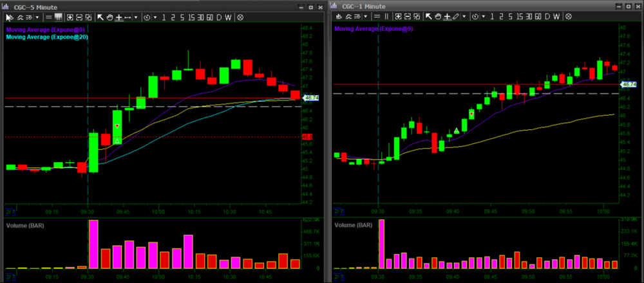This screenshot has width=644, height=283.
Task: Select the arrow pointer tool in 1 Minute chart
Action: [428, 17]
